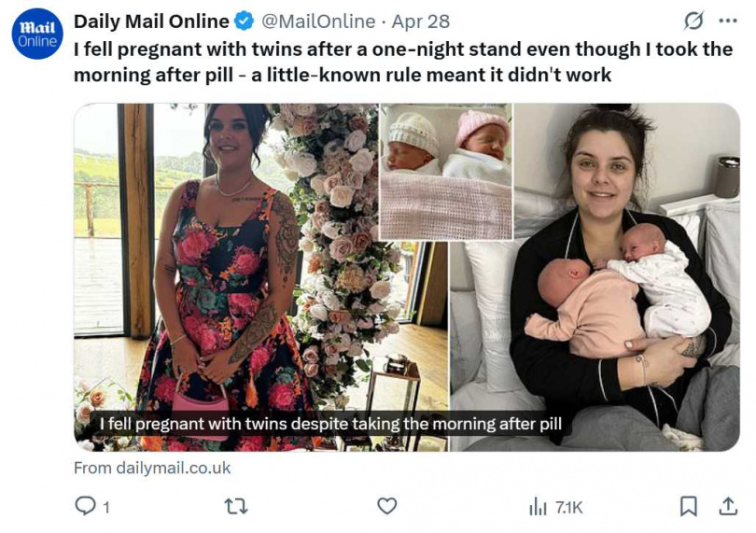Open the Grok explain icon beside the three dots
Screen dimensions: 756x533
pos(693,21)
